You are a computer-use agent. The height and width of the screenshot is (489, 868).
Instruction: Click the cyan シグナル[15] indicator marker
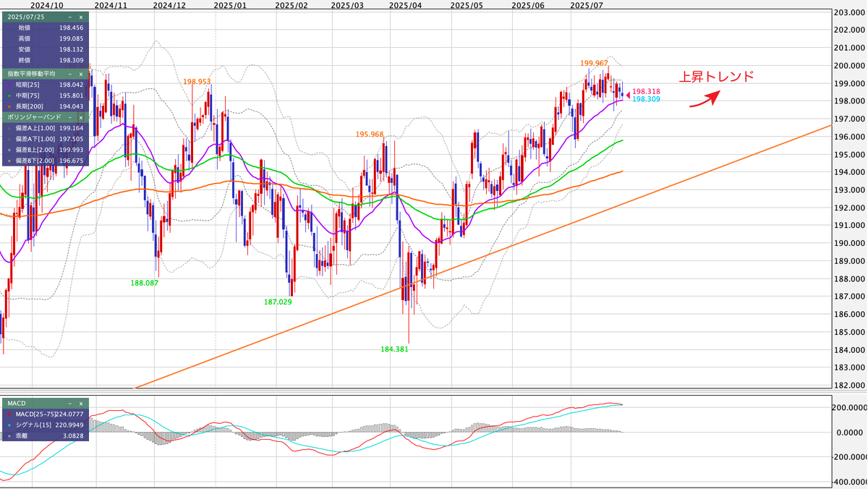9,425
